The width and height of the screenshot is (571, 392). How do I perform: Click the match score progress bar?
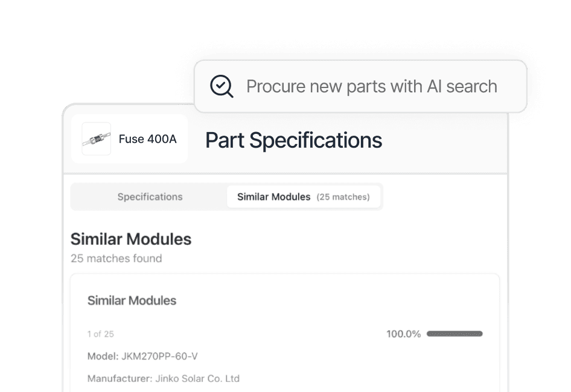455,334
